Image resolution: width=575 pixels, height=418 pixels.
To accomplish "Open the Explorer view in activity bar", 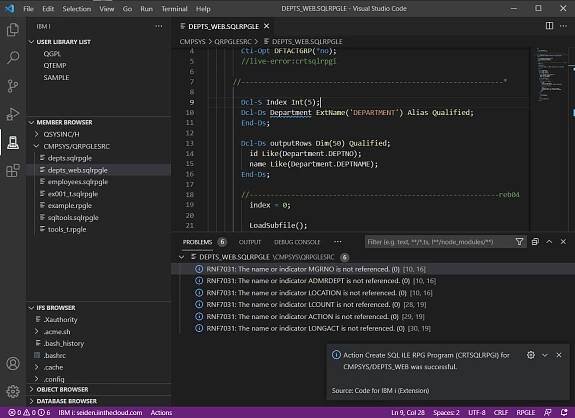I will pyautogui.click(x=13, y=29).
